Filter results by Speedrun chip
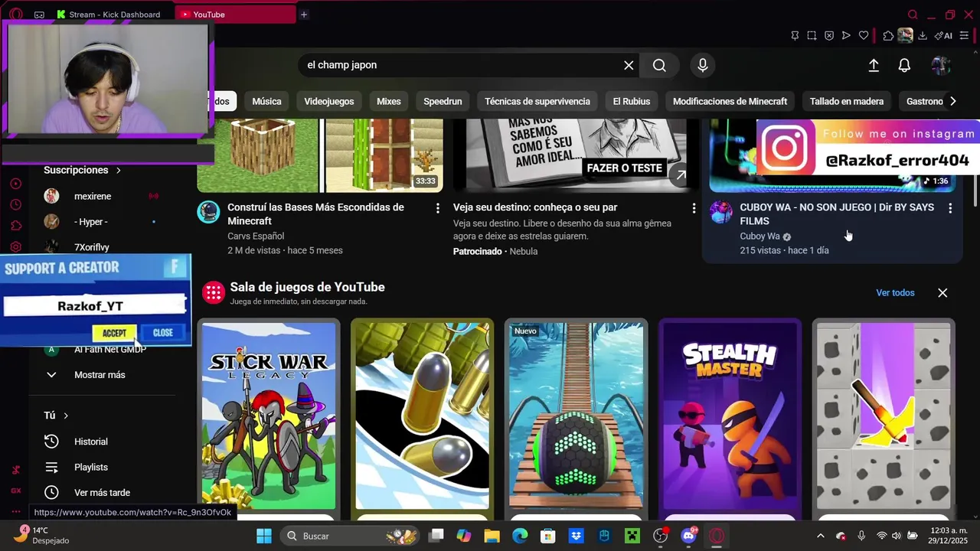The width and height of the screenshot is (980, 551). [443, 101]
